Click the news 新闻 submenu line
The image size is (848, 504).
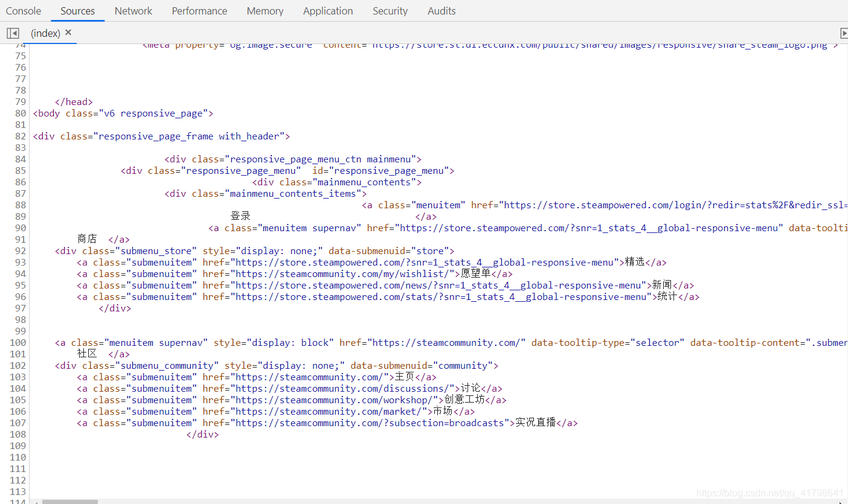pyautogui.click(x=385, y=285)
